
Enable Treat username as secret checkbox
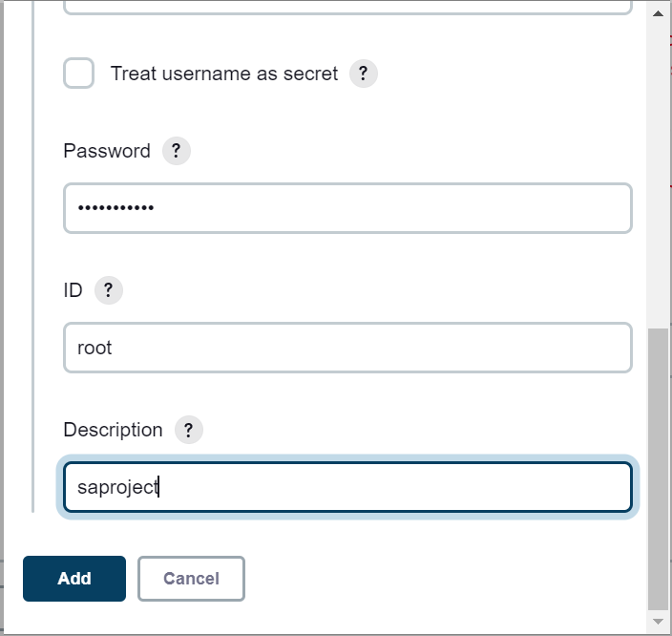click(79, 74)
